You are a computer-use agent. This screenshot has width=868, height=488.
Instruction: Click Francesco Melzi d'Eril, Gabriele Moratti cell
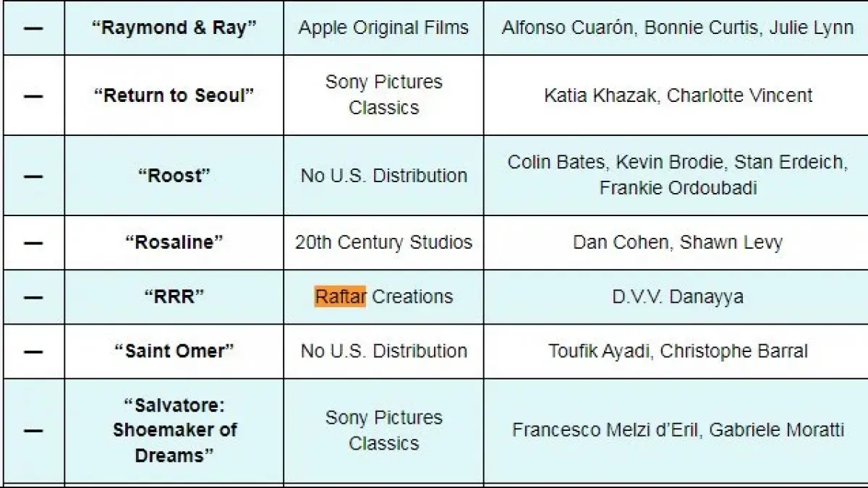tap(678, 430)
